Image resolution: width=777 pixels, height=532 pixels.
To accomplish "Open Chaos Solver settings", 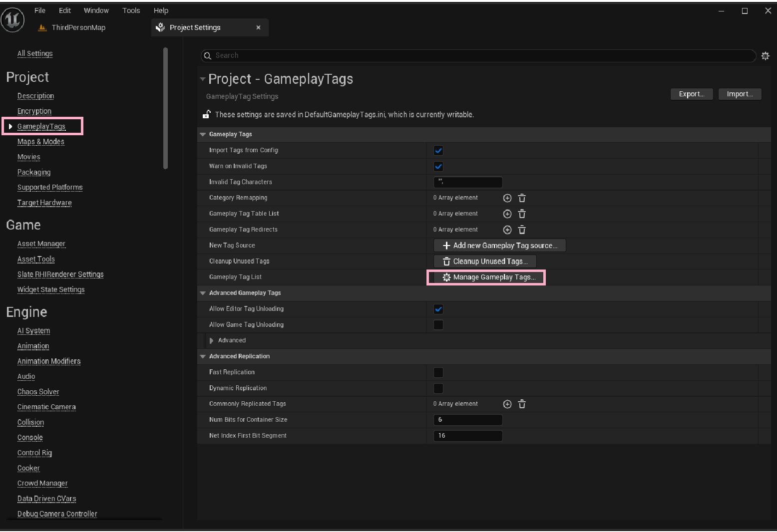I will tap(38, 392).
